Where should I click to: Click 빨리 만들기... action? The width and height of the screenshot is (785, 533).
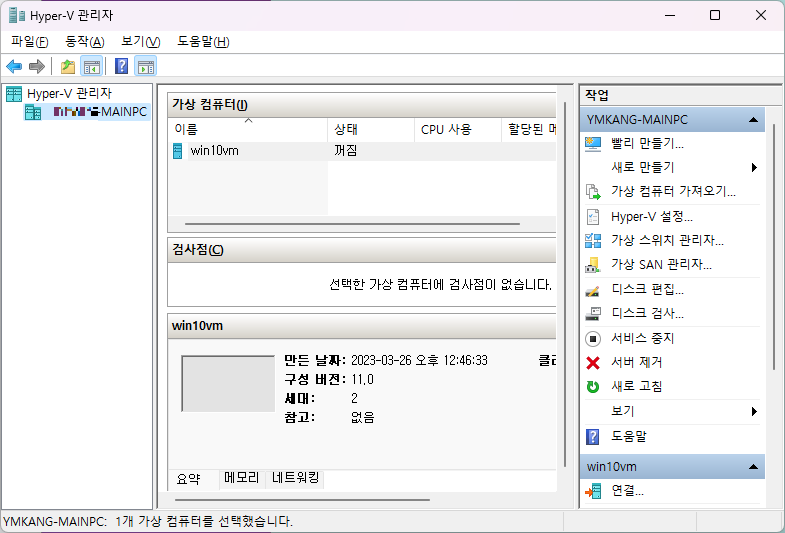point(647,144)
